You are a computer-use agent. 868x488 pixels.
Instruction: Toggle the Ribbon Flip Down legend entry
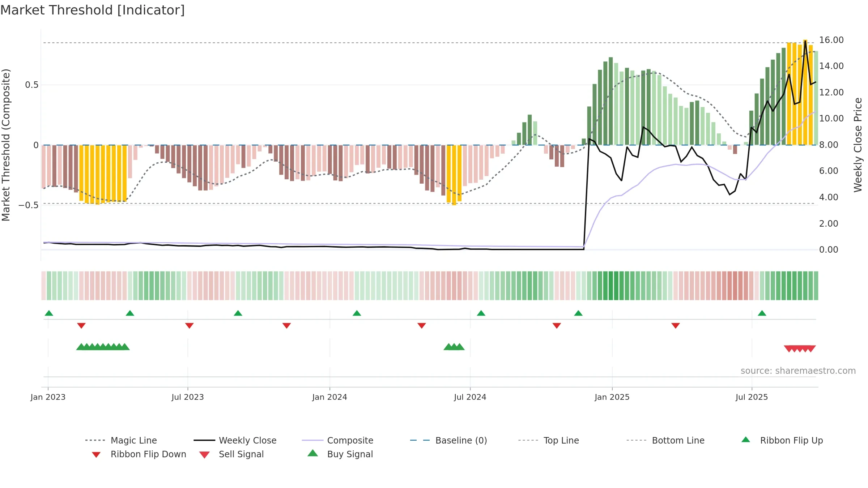point(139,454)
